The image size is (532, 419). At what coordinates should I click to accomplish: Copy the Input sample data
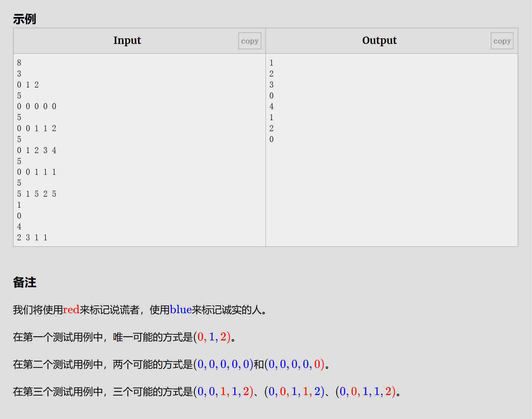(x=250, y=41)
